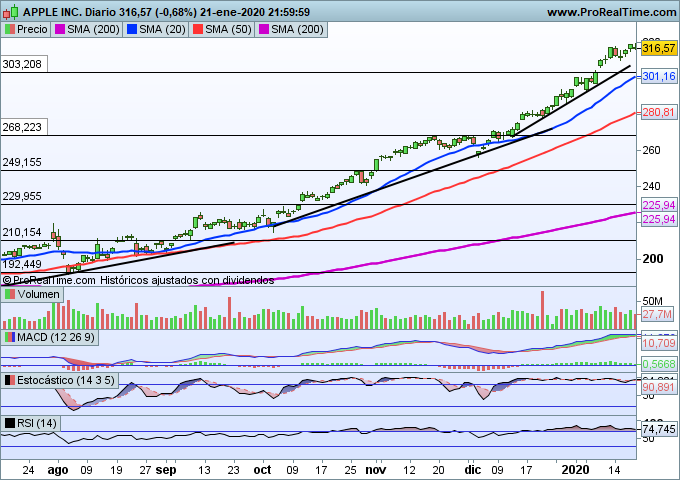680x480 pixels.
Task: Click the yellow 316,57 current price tag
Action: pos(659,48)
